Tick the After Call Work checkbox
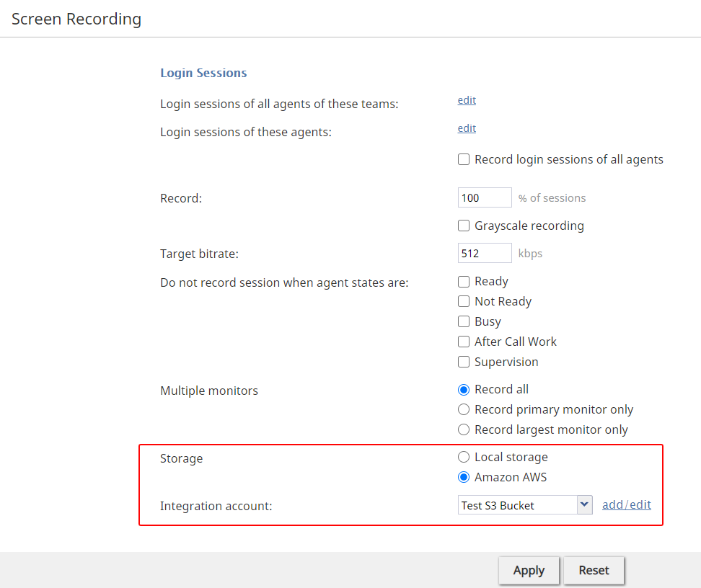Viewport: 701px width, 588px height. tap(464, 342)
